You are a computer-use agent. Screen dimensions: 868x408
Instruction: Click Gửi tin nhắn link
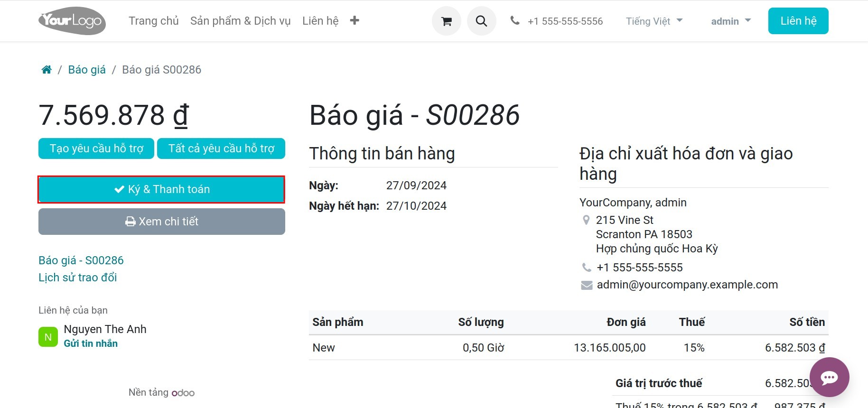point(91,343)
